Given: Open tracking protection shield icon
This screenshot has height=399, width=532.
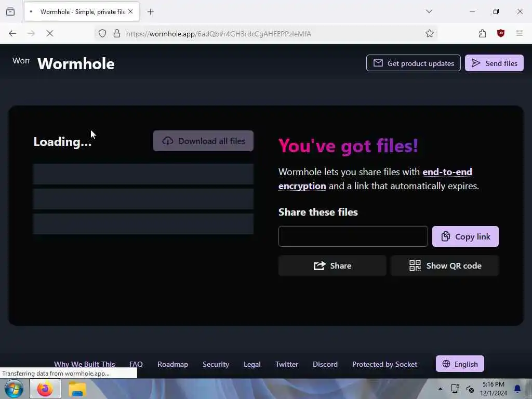Looking at the screenshot, I should pyautogui.click(x=102, y=33).
